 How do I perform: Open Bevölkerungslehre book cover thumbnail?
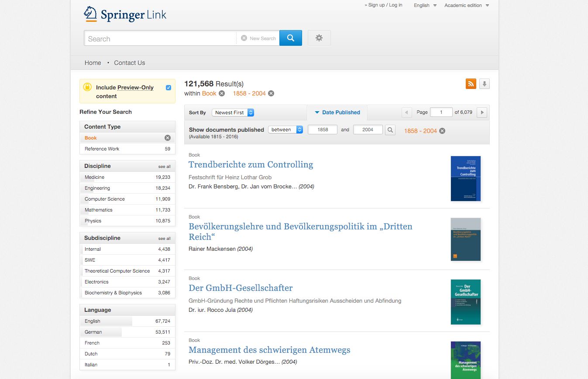tap(466, 239)
